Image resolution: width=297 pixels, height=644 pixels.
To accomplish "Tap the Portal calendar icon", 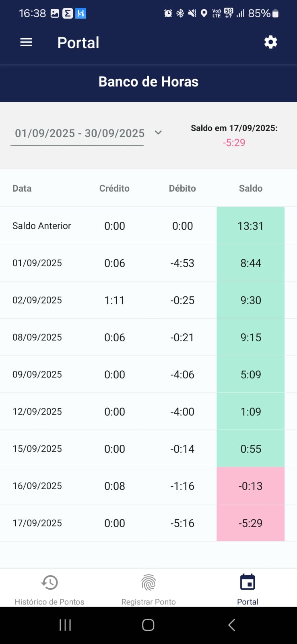I will [x=248, y=582].
